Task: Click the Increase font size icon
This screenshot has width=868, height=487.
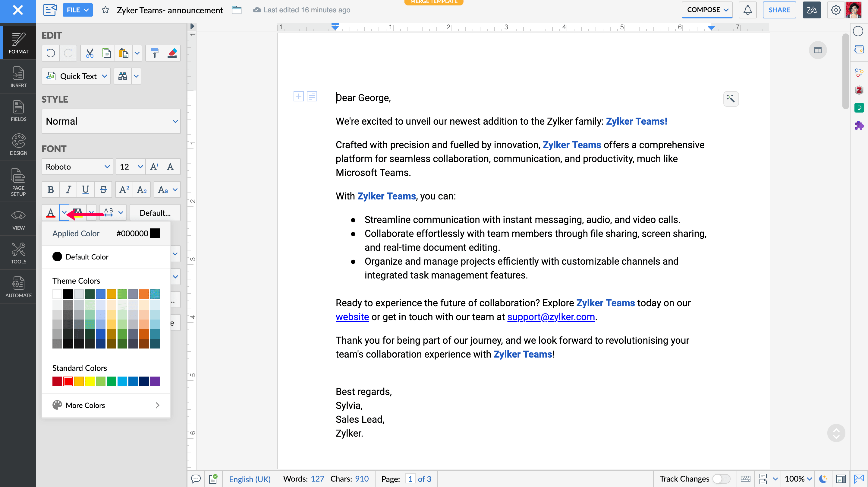Action: (x=154, y=167)
